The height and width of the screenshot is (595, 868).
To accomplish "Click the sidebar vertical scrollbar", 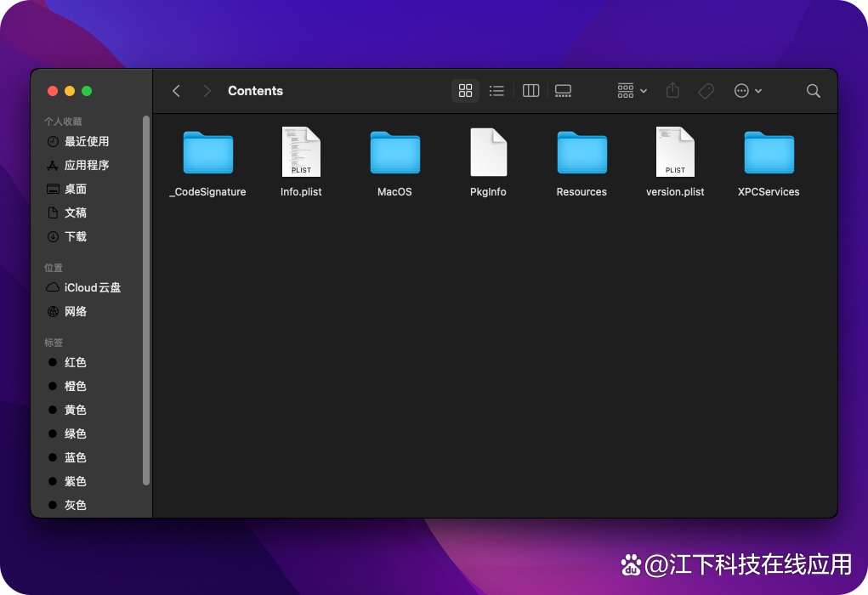I will point(146,297).
